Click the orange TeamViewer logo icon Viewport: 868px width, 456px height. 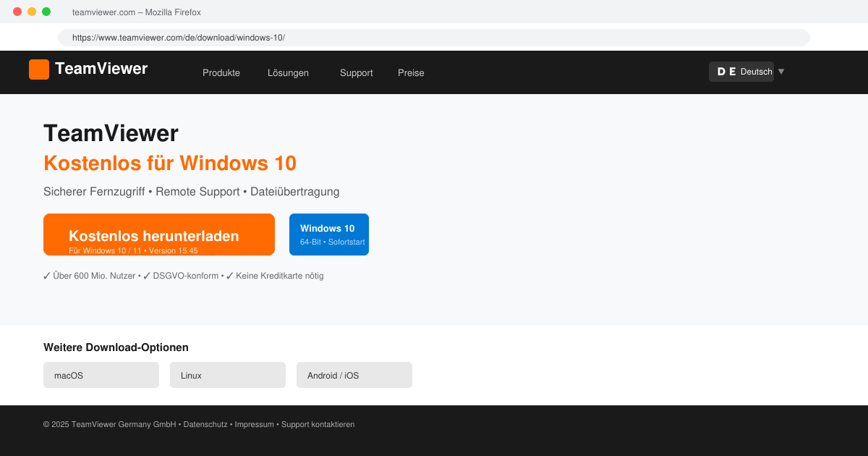click(39, 69)
